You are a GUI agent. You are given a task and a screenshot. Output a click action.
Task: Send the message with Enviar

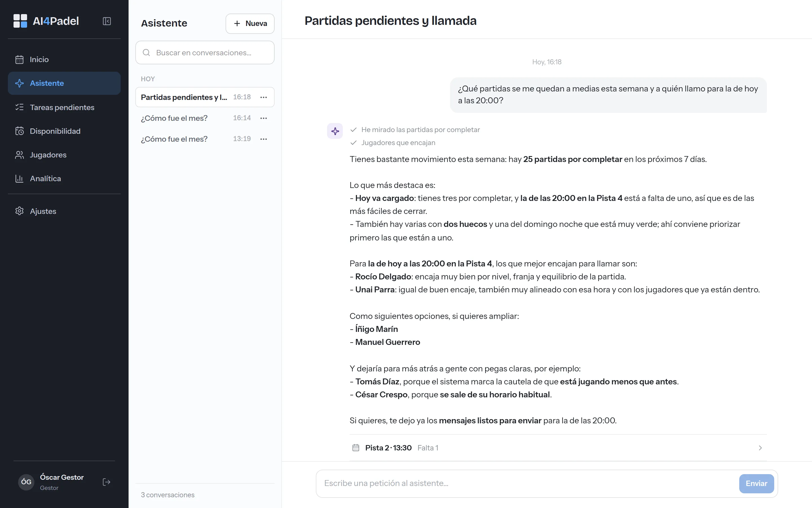click(756, 483)
